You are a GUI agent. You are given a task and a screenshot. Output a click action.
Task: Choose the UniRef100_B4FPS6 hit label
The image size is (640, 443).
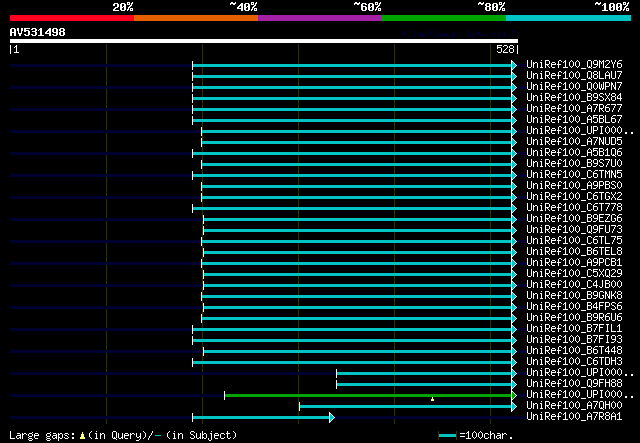tap(574, 307)
